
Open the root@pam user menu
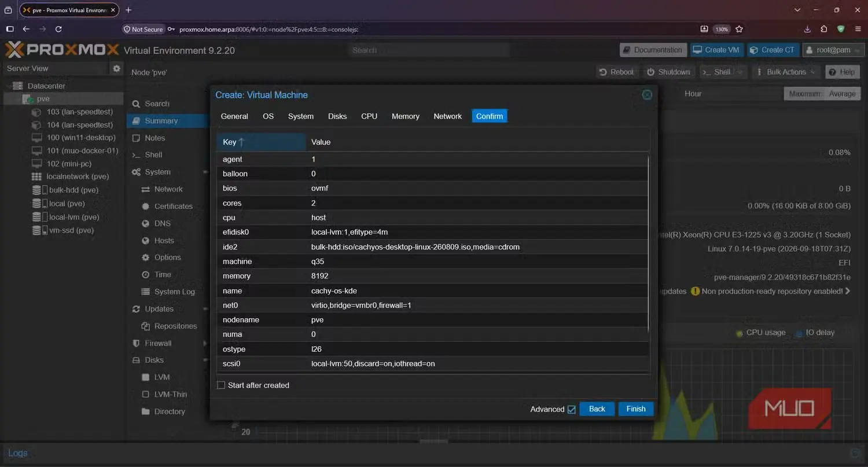point(833,50)
